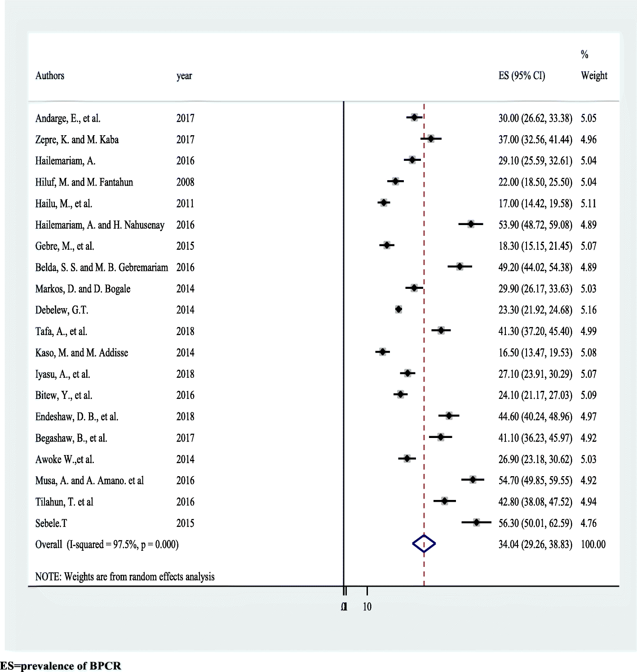This screenshot has width=637, height=672.
Task: Select author "Bitew, Y., et al."
Action: pyautogui.click(x=64, y=395)
